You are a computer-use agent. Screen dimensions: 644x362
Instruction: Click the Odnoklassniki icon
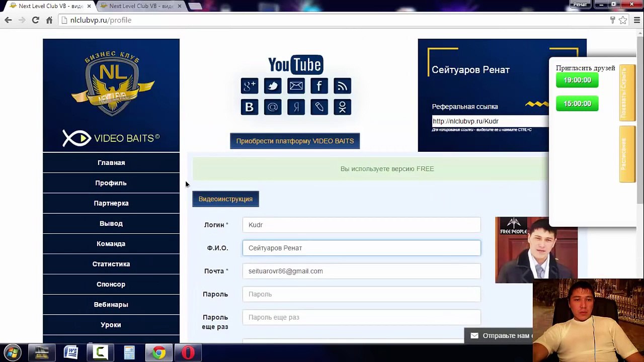[342, 107]
